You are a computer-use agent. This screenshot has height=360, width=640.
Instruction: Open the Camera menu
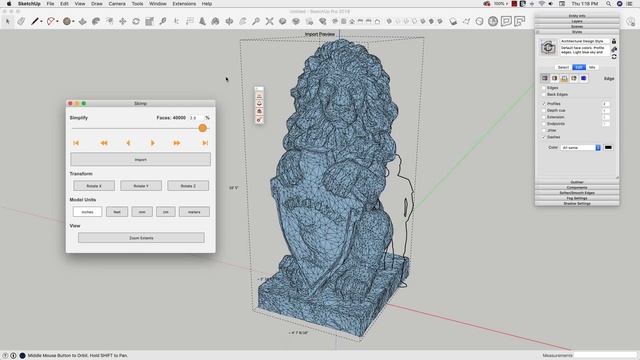117,4
